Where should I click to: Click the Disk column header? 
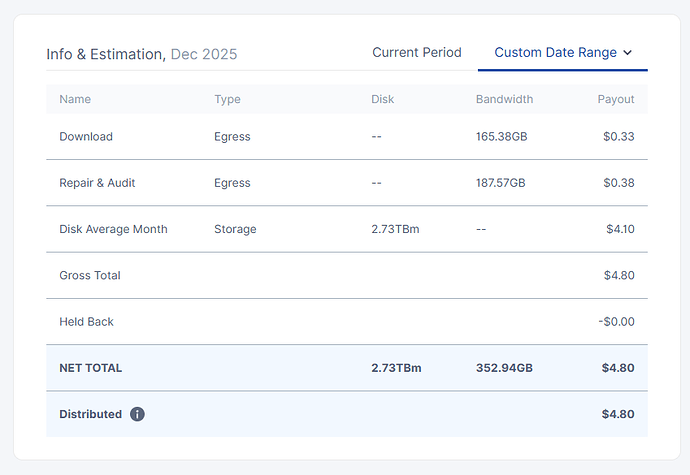(x=382, y=99)
